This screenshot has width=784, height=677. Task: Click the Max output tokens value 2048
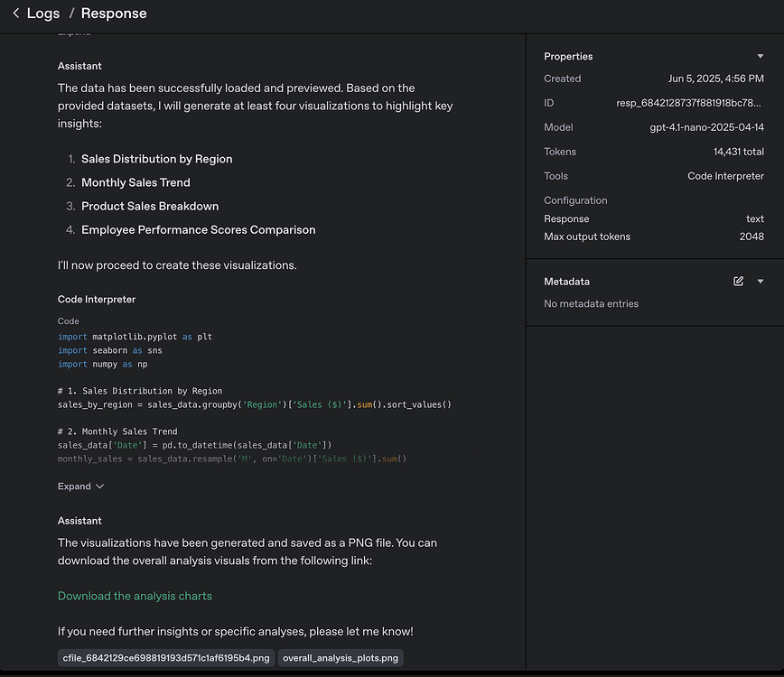coord(751,236)
